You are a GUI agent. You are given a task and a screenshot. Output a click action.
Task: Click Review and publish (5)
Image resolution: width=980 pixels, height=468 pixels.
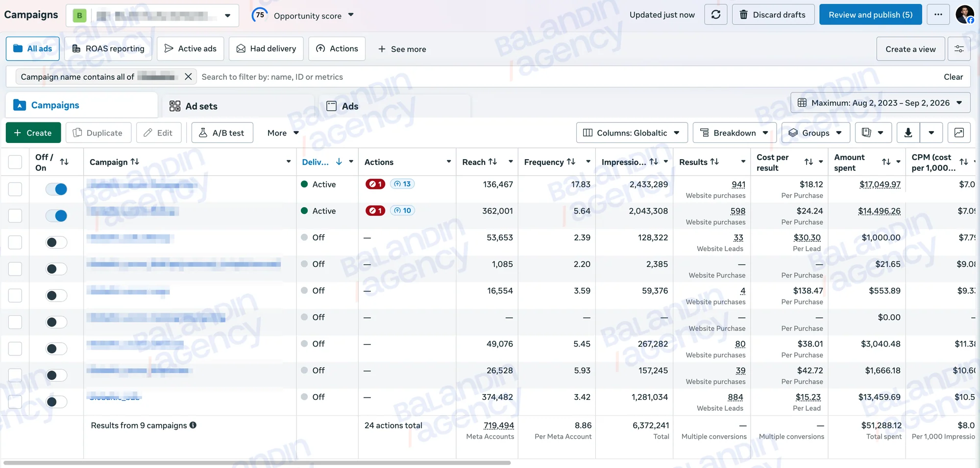870,15
